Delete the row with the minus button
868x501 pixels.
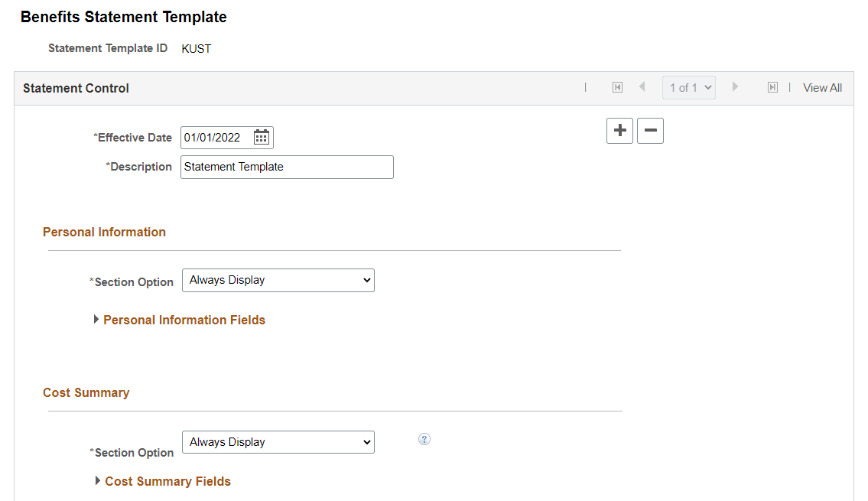pos(650,131)
